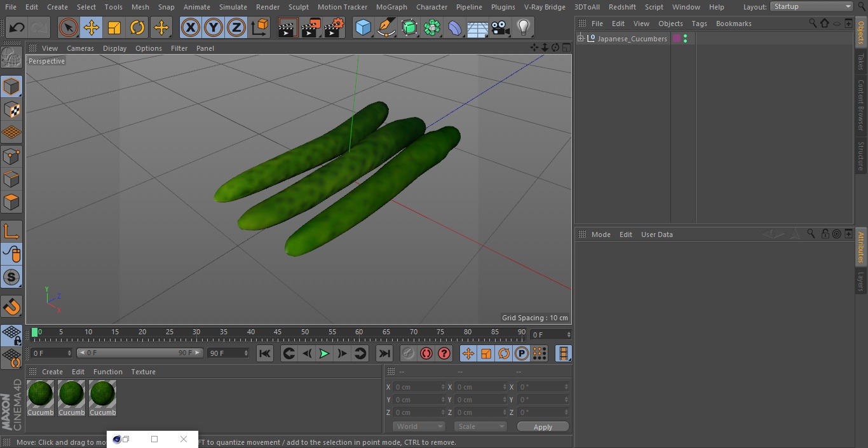Open the Layers side tab

[x=861, y=282]
